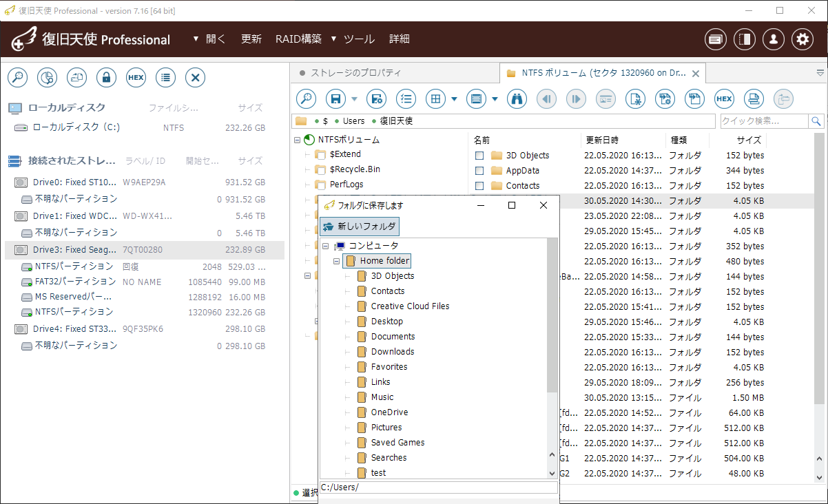Screen dimensions: 828x504
Task: Click the console panel icon in header
Action: point(716,39)
